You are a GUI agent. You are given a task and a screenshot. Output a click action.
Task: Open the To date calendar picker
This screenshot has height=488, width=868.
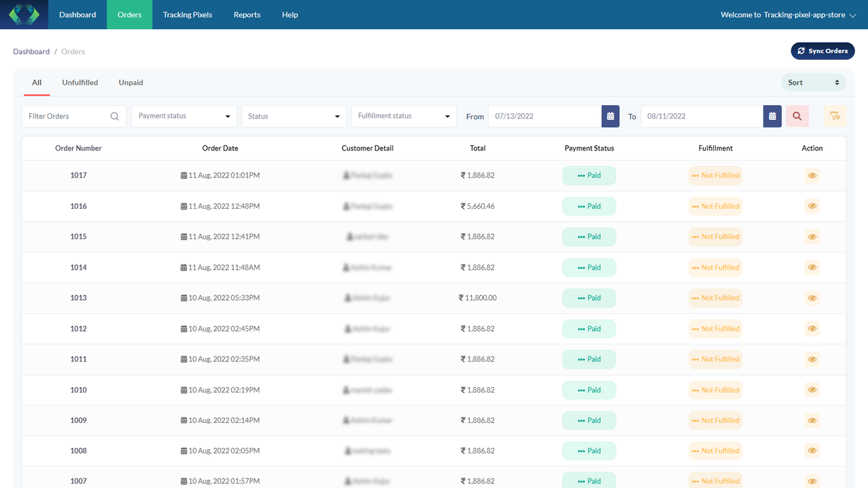tap(772, 116)
